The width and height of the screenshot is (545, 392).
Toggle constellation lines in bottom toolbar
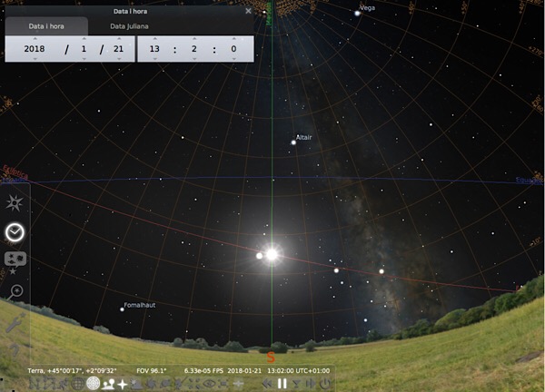(x=35, y=384)
